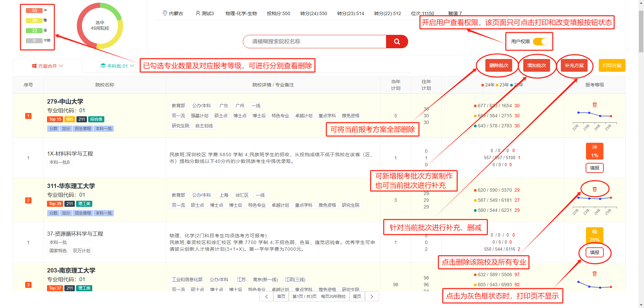This screenshot has width=644, height=308.
Task: Go to next page arrow
Action: (x=372, y=296)
